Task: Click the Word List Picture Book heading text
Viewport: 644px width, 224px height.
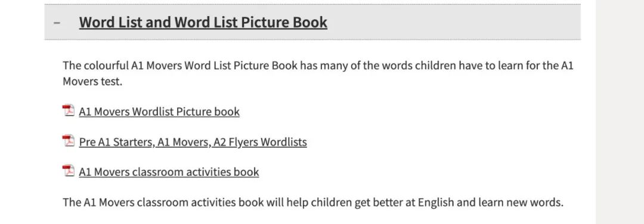Action: [203, 22]
